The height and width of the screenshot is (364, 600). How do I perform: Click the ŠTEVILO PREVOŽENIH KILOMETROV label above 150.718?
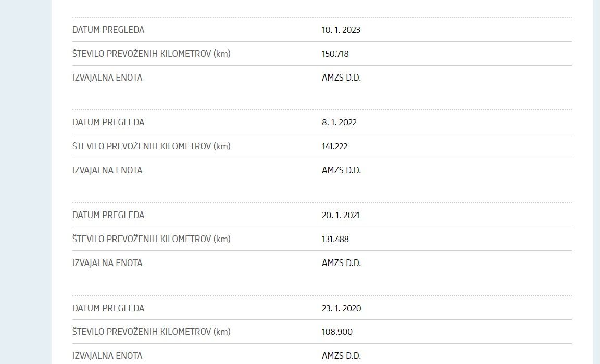tap(152, 54)
